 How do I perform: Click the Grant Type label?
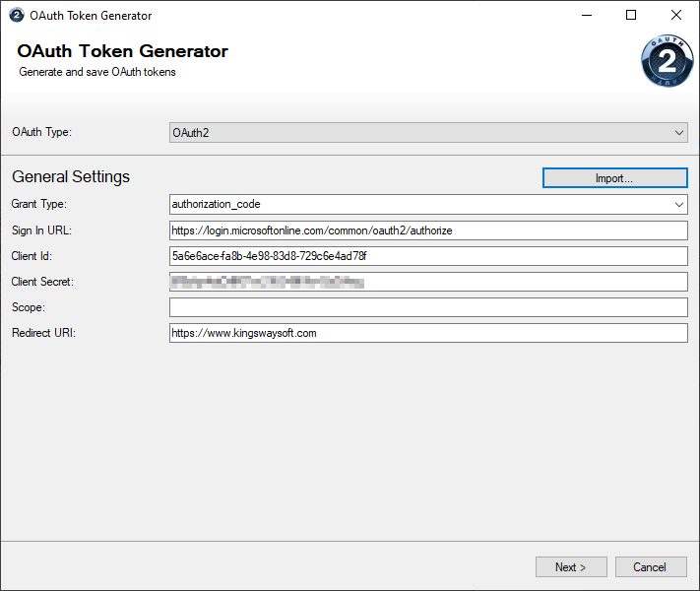tap(38, 204)
